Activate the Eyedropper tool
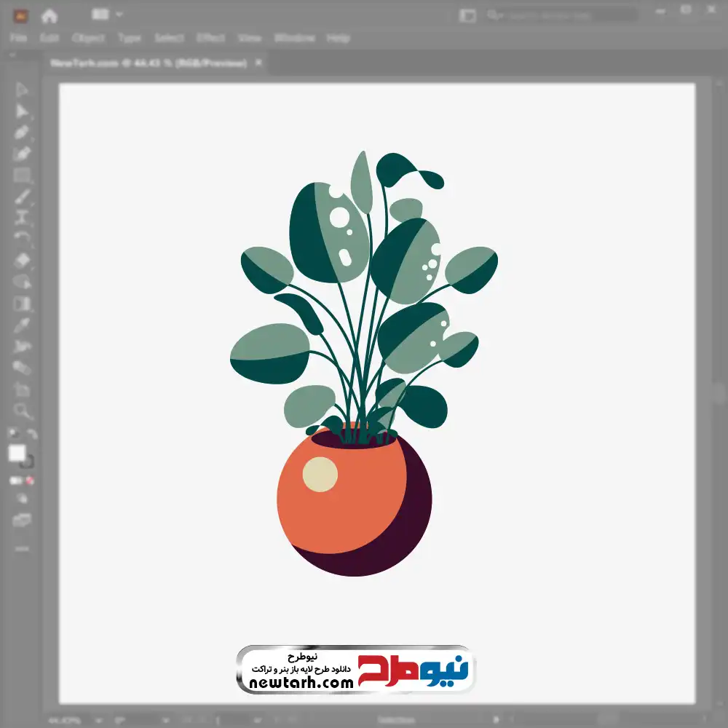This screenshot has width=728, height=728. [x=22, y=325]
